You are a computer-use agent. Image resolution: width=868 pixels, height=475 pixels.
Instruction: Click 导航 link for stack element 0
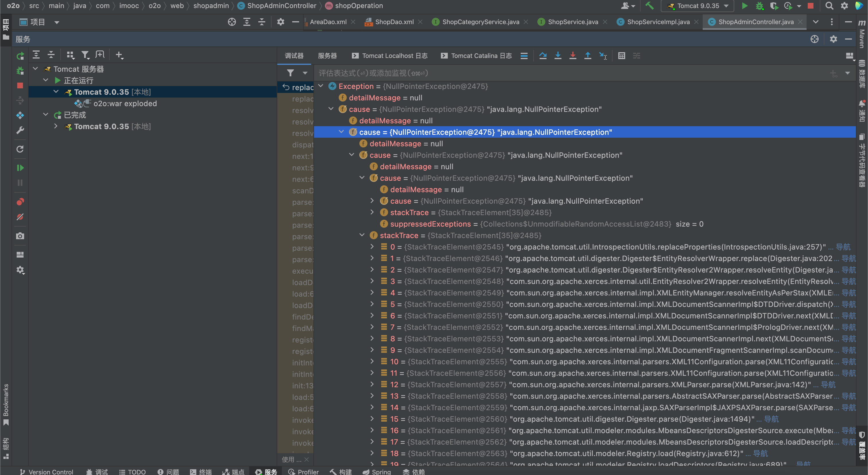click(843, 247)
